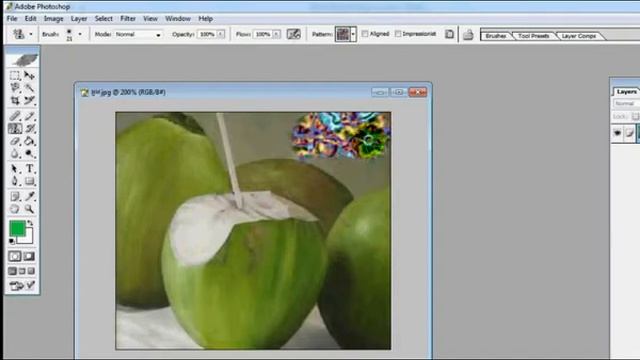Open the Mode dropdown set to Normal
The height and width of the screenshot is (360, 640).
pos(138,35)
